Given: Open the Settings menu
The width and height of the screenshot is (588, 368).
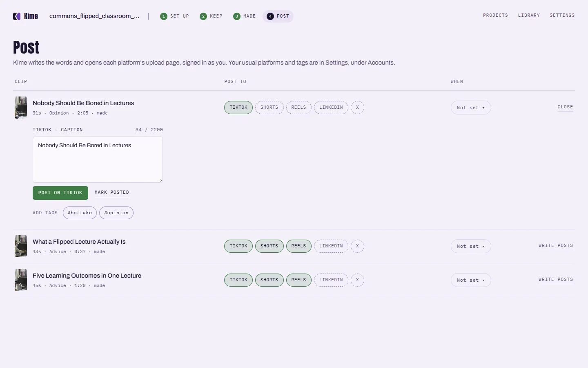Looking at the screenshot, I should pyautogui.click(x=562, y=16).
